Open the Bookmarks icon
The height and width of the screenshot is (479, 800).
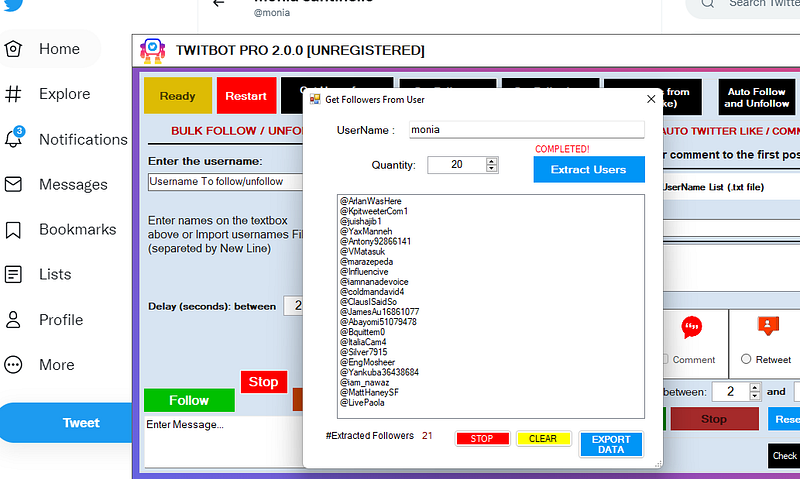click(x=13, y=230)
